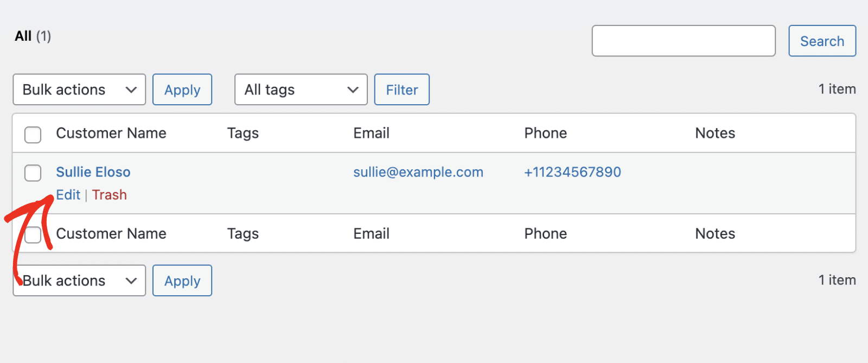Click the Notes column header at top
868x363 pixels.
(x=715, y=133)
